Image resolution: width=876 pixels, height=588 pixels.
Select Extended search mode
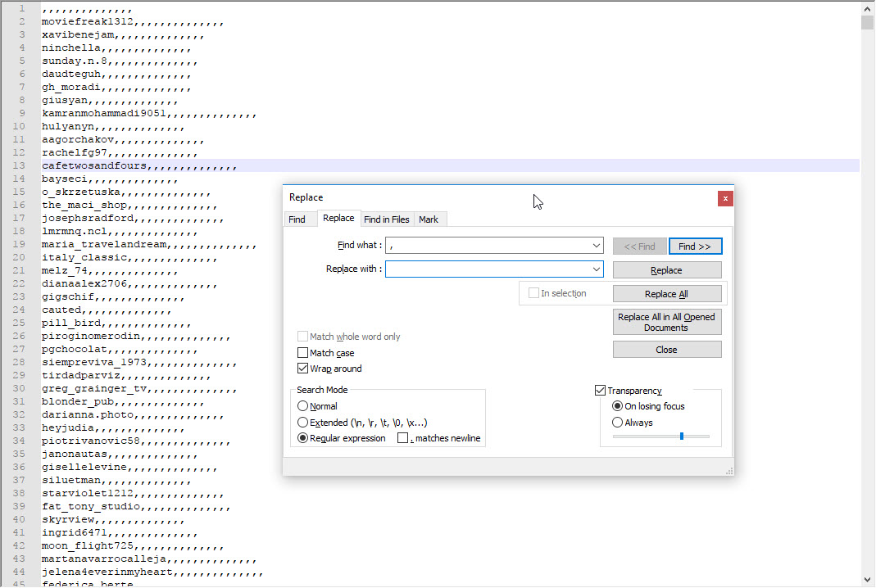(303, 422)
